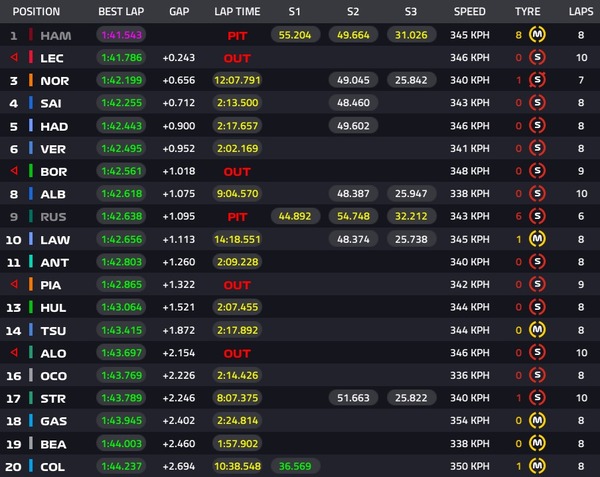Viewport: 600px width, 477px height.
Task: Click the LAPS column header
Action: tap(581, 11)
